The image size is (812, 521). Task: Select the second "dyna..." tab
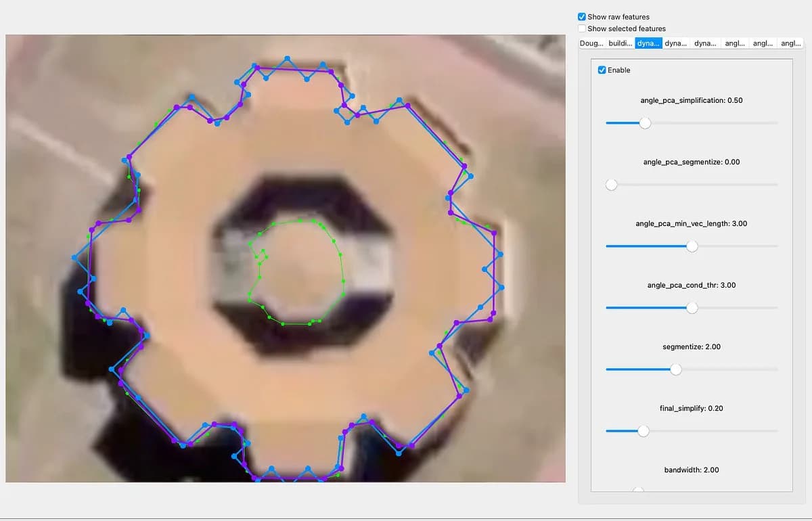[677, 43]
